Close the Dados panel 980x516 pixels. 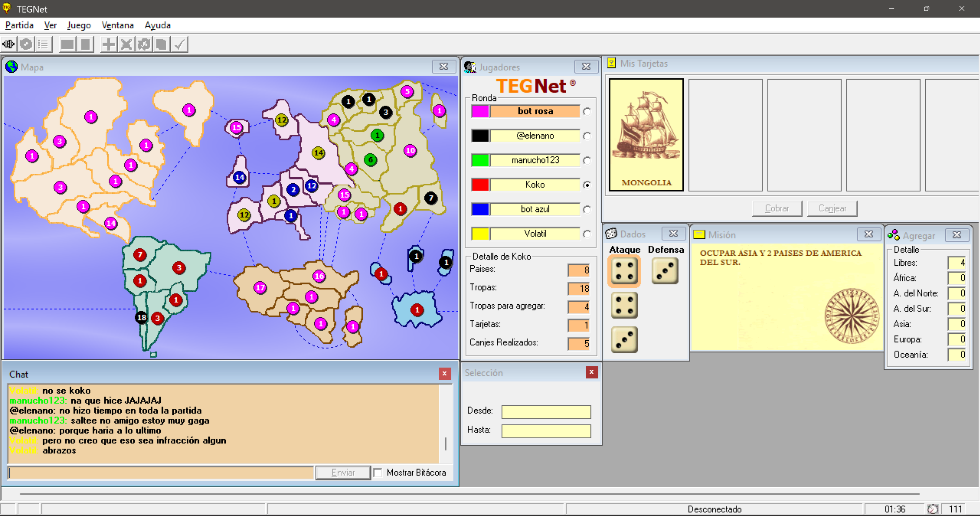point(673,234)
